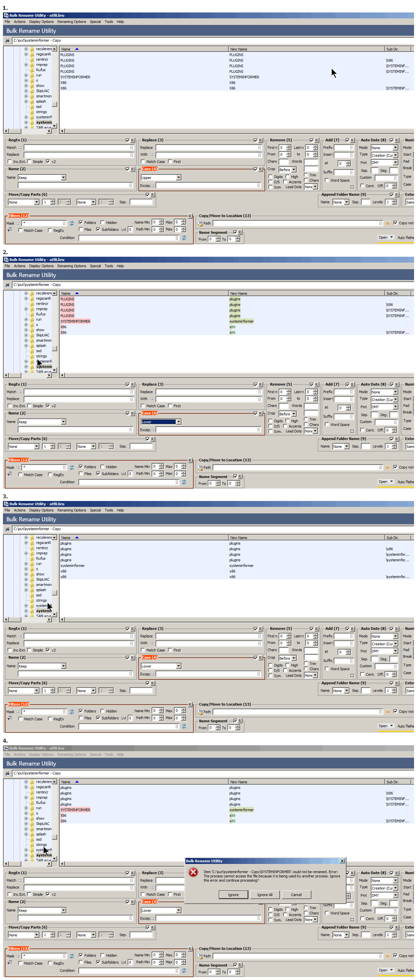Viewport: 417px width, 980px height.
Task: Click browse folder icon beside Path, fourth window
Action: coord(387,956)
